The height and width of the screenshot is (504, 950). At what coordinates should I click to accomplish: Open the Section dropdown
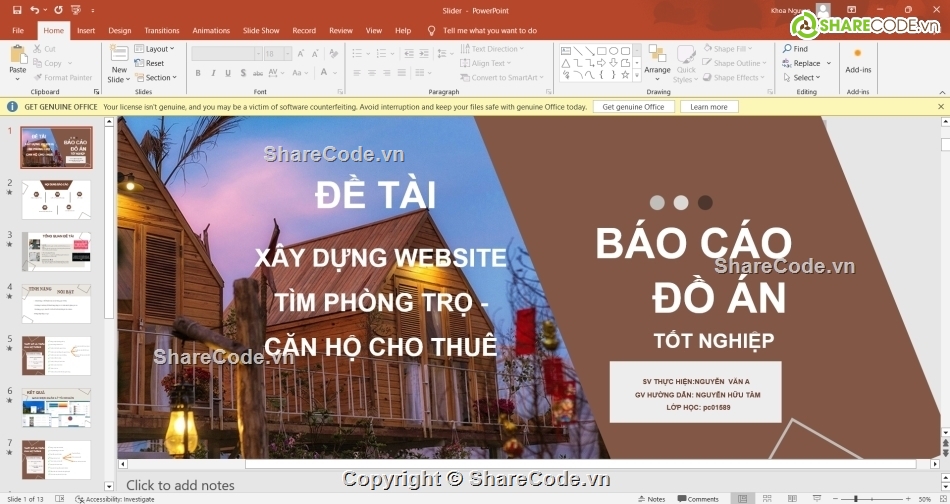tap(156, 78)
